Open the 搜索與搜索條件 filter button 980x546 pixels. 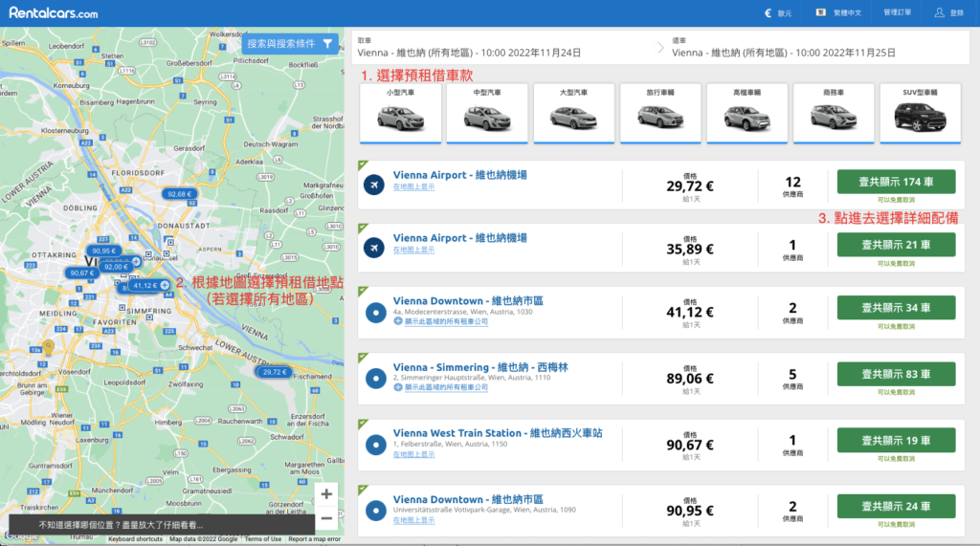pyautogui.click(x=290, y=44)
